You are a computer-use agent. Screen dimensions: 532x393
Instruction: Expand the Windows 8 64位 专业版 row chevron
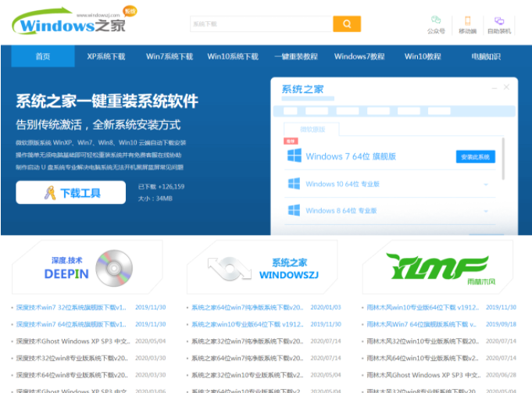pos(485,212)
